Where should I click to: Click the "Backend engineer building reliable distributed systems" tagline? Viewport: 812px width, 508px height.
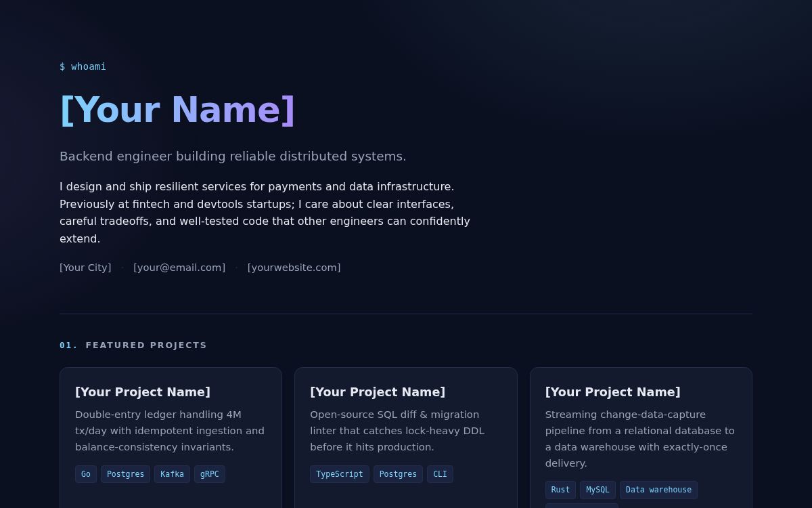[x=233, y=156]
